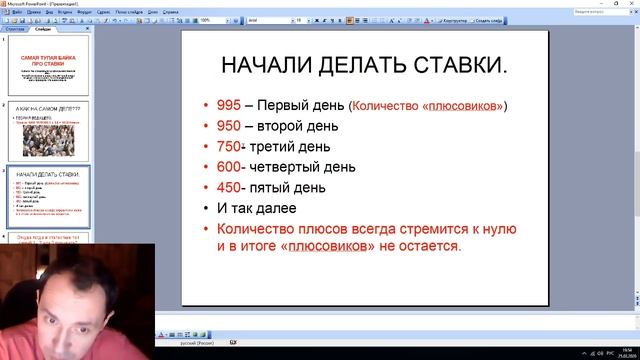The height and width of the screenshot is (360, 640).
Task: Open the taskbar clock and date
Action: pos(627,353)
